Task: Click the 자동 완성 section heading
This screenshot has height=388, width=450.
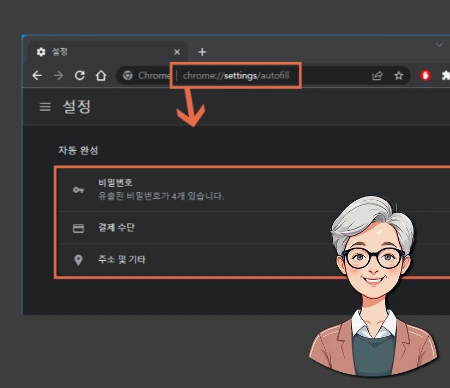Action: click(78, 150)
